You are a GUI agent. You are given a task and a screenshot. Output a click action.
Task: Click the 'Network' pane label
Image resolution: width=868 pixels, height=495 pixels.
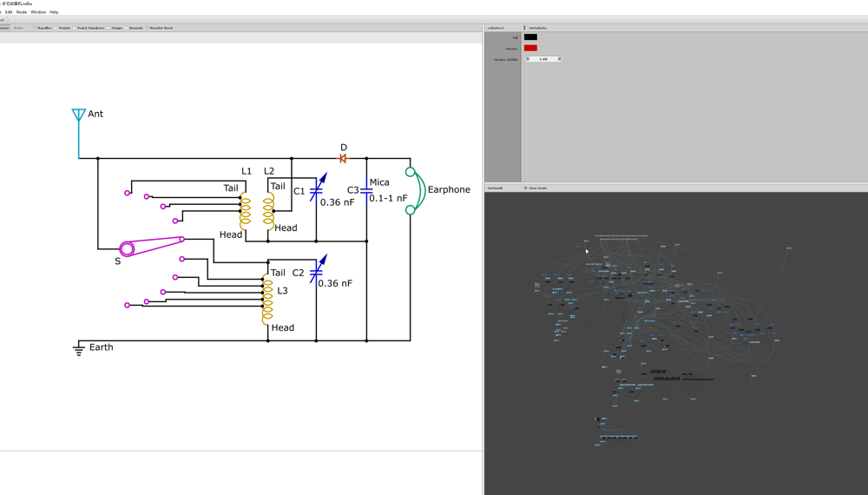(x=495, y=188)
